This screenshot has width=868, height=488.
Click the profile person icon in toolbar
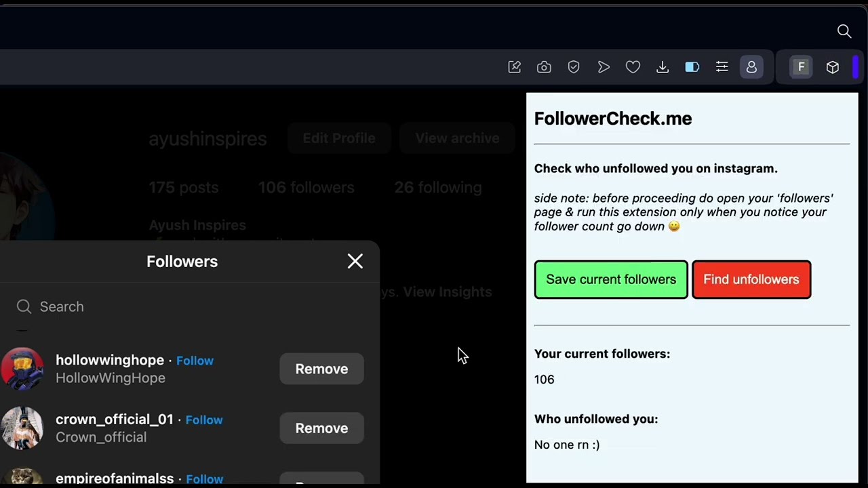coord(751,67)
